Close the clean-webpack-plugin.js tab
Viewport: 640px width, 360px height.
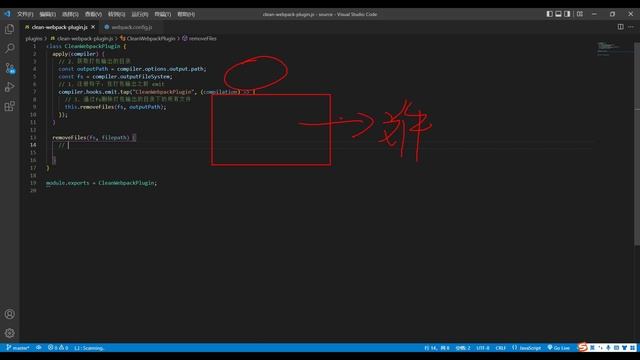tap(93, 27)
